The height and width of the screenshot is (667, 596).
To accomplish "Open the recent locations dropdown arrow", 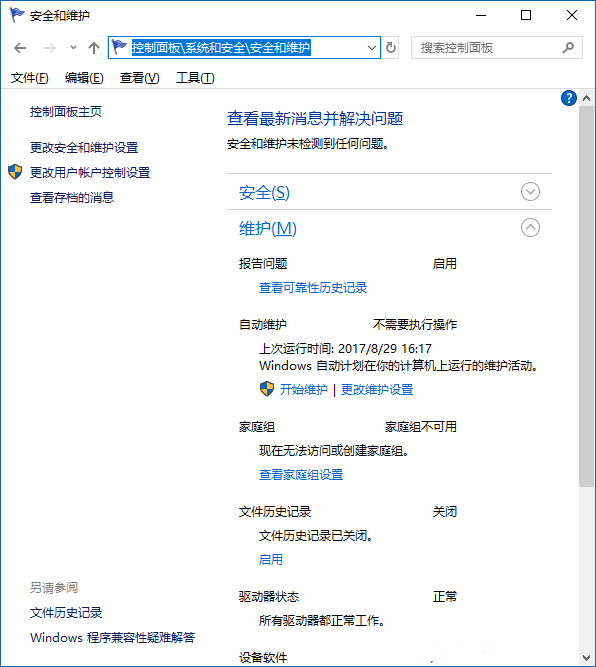I will click(x=73, y=48).
